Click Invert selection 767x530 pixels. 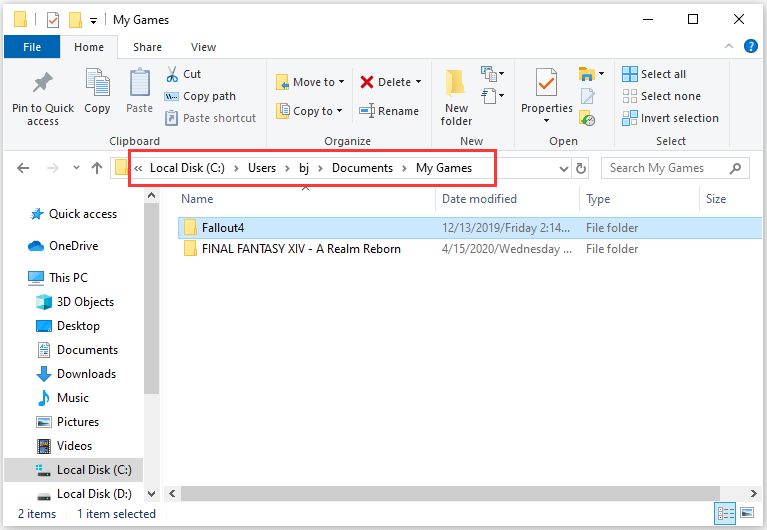click(x=671, y=118)
